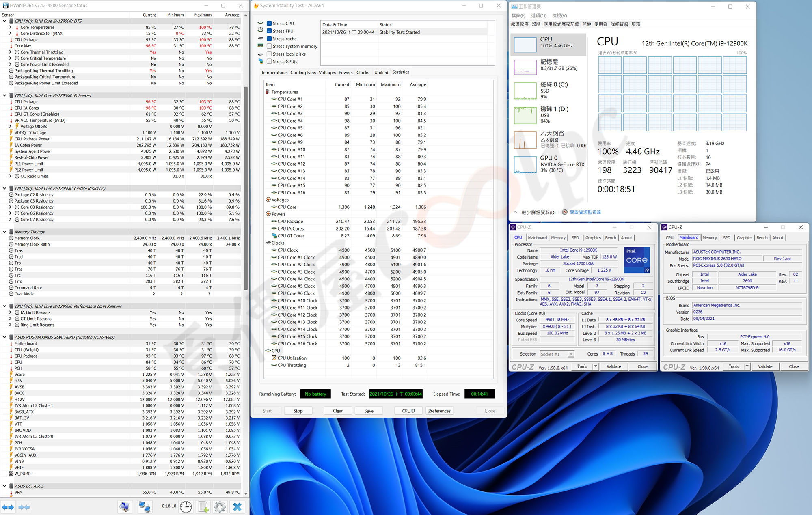Click the Stress GPU(s) graphics card icon
This screenshot has width=812, height=515.
point(261,61)
